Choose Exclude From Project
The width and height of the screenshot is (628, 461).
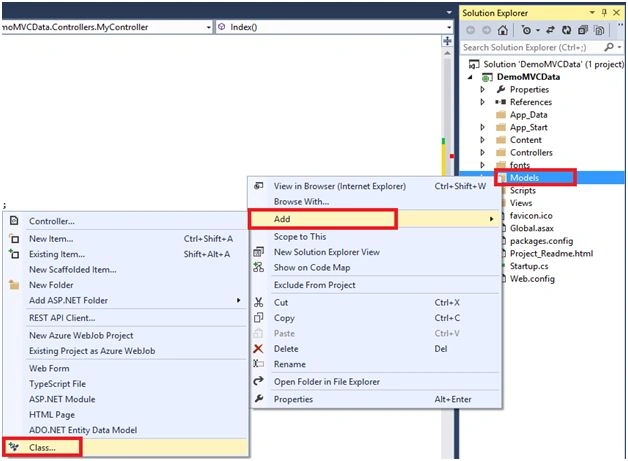point(376,285)
